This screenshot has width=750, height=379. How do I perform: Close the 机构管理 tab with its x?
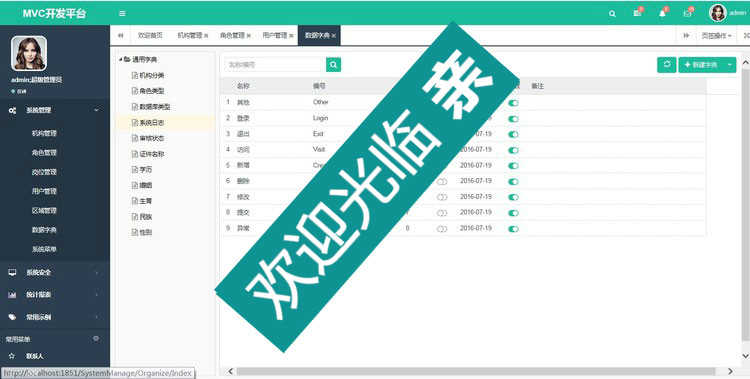[206, 36]
